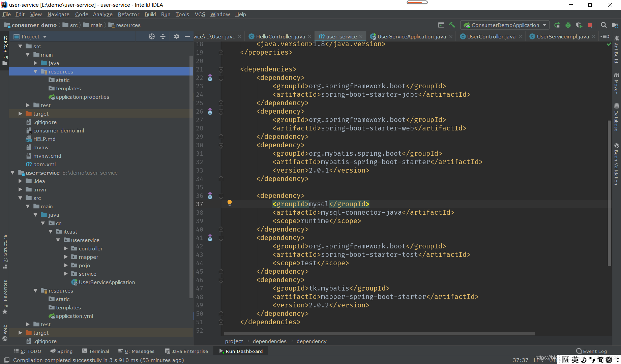Open the Structure tool window
The height and width of the screenshot is (364, 621).
click(x=5, y=251)
